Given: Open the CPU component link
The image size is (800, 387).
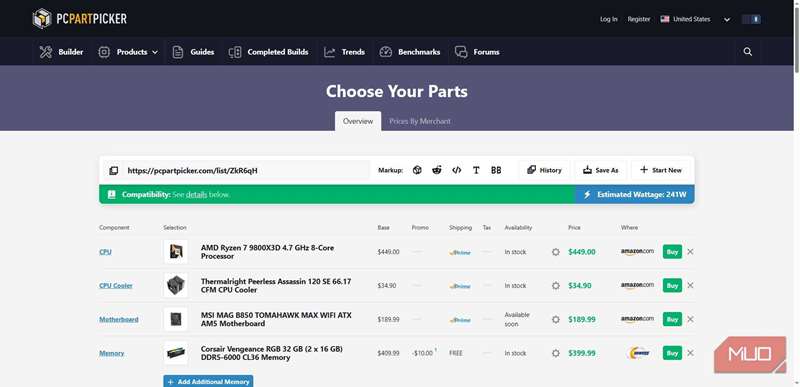Looking at the screenshot, I should [x=105, y=252].
